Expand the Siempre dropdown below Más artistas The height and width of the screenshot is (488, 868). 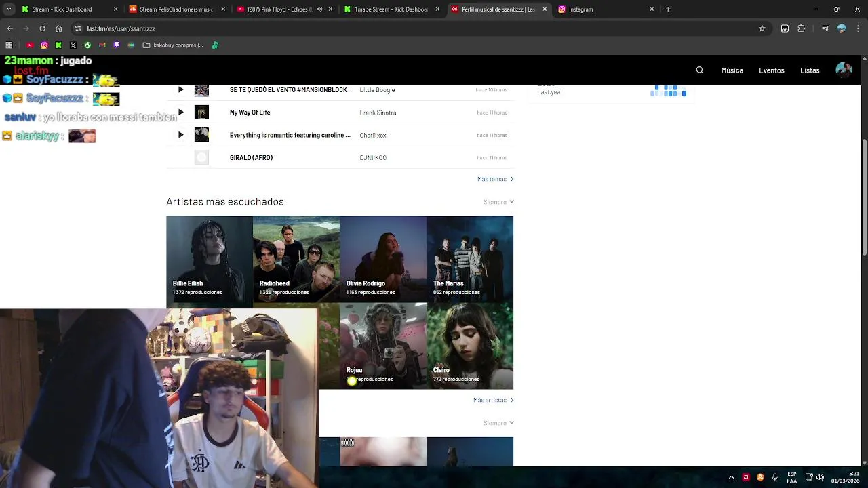tap(498, 423)
